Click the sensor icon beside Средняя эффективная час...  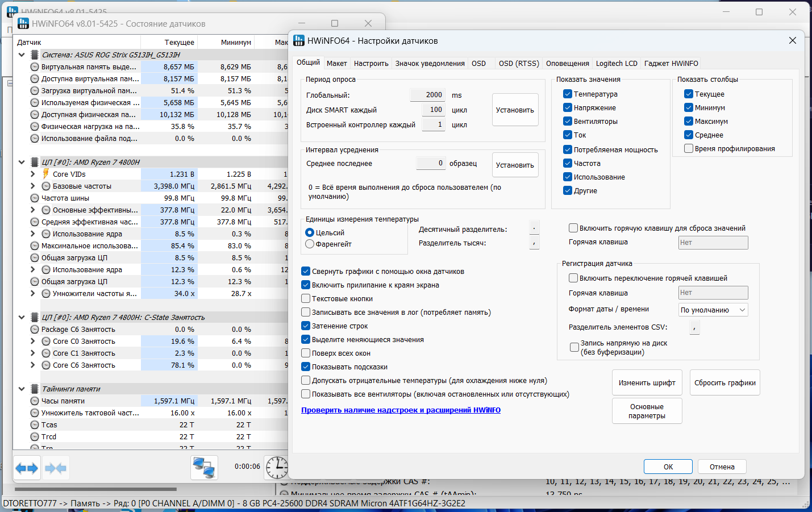click(35, 222)
